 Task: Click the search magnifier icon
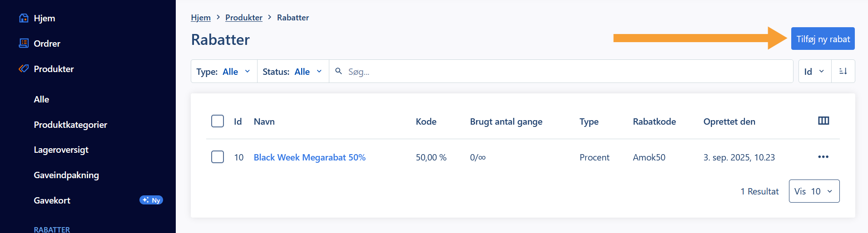click(338, 71)
